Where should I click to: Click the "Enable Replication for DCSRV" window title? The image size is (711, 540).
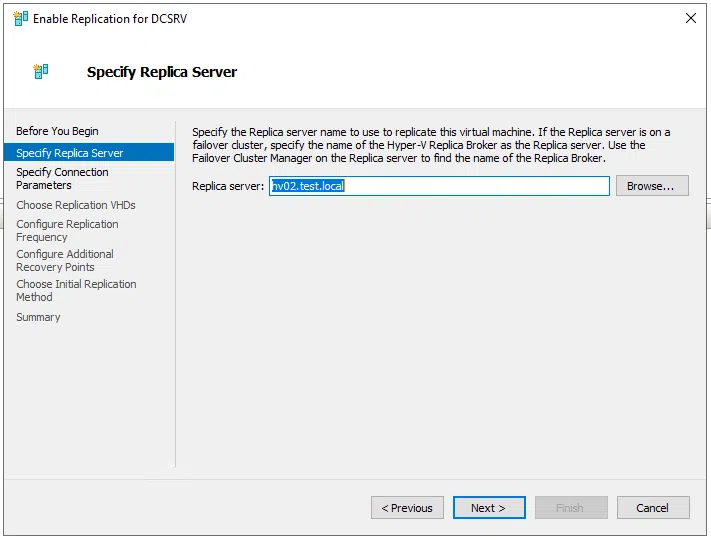pyautogui.click(x=109, y=18)
